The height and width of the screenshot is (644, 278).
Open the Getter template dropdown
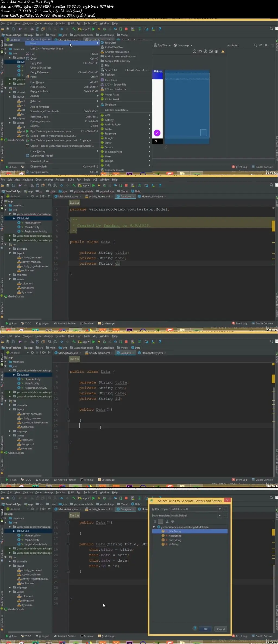[x=220, y=509]
